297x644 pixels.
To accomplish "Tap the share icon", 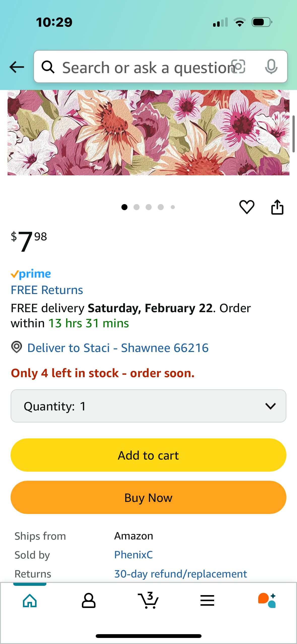I will point(277,207).
